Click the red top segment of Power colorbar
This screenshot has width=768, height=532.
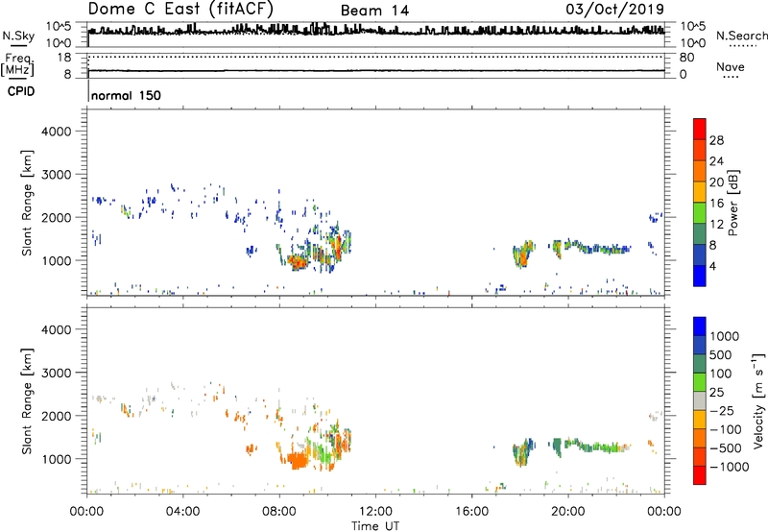(x=700, y=129)
